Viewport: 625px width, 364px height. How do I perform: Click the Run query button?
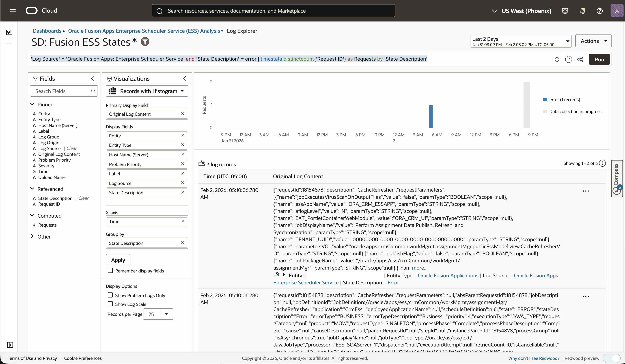[599, 60]
